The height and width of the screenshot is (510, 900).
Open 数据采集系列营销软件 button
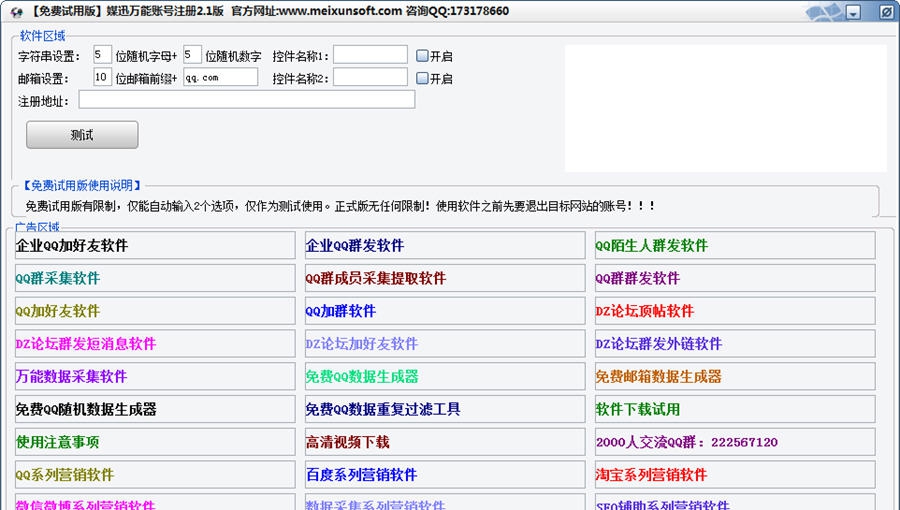click(445, 502)
